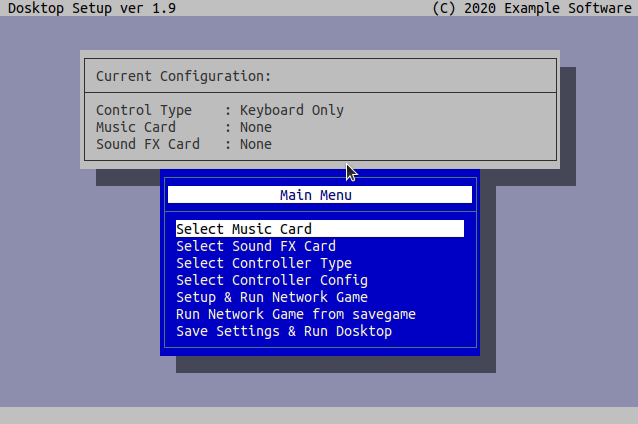This screenshot has width=638, height=424.
Task: Click the Music Card configuration label
Action: pos(136,127)
